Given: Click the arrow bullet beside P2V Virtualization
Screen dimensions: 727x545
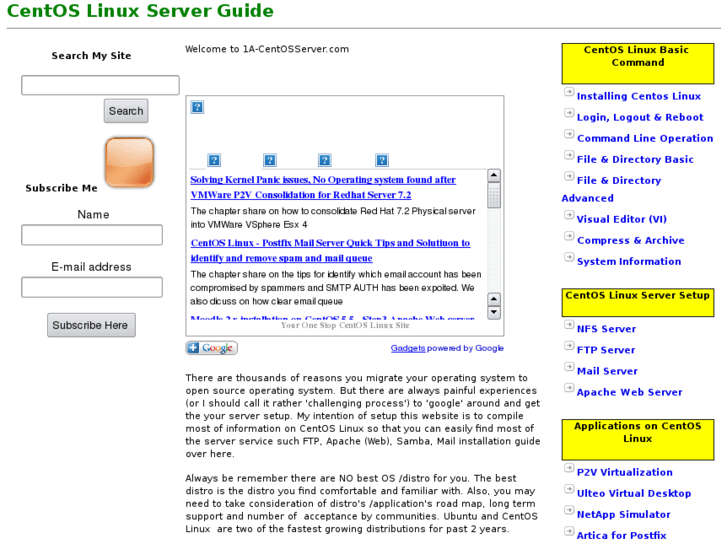Looking at the screenshot, I should pos(569,468).
